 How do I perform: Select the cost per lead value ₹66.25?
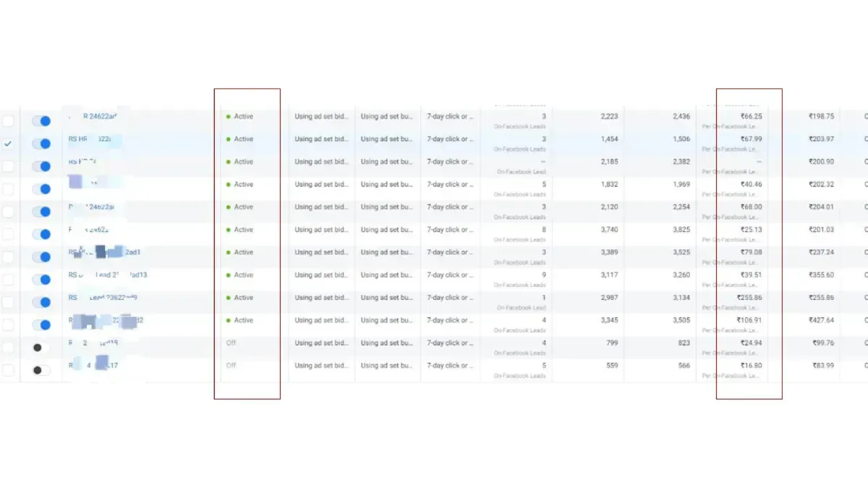coord(751,116)
